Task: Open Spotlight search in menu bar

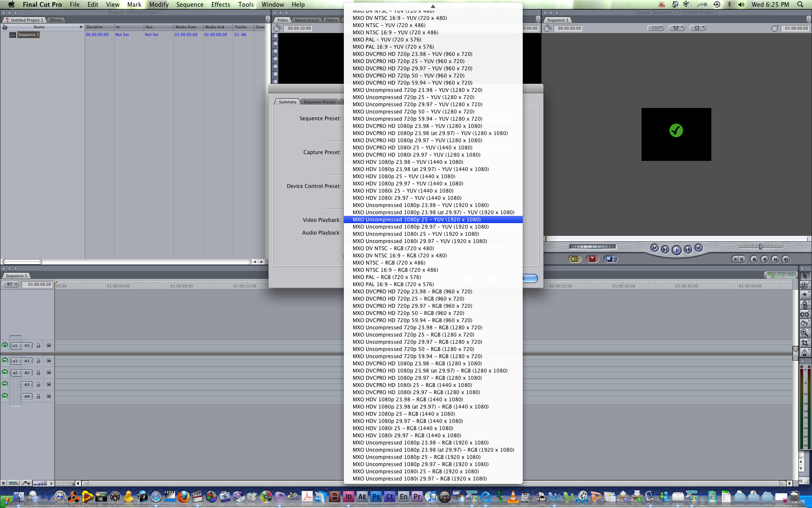Action: (x=800, y=5)
